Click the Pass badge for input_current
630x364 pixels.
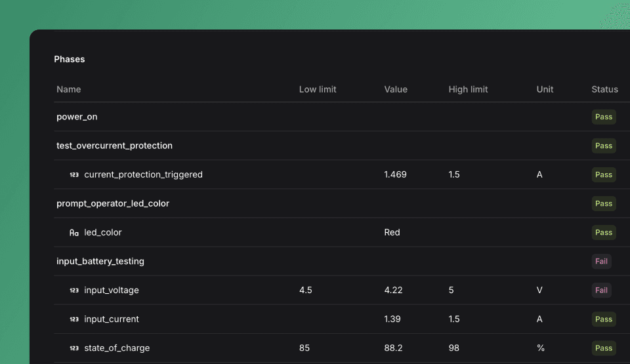604,319
